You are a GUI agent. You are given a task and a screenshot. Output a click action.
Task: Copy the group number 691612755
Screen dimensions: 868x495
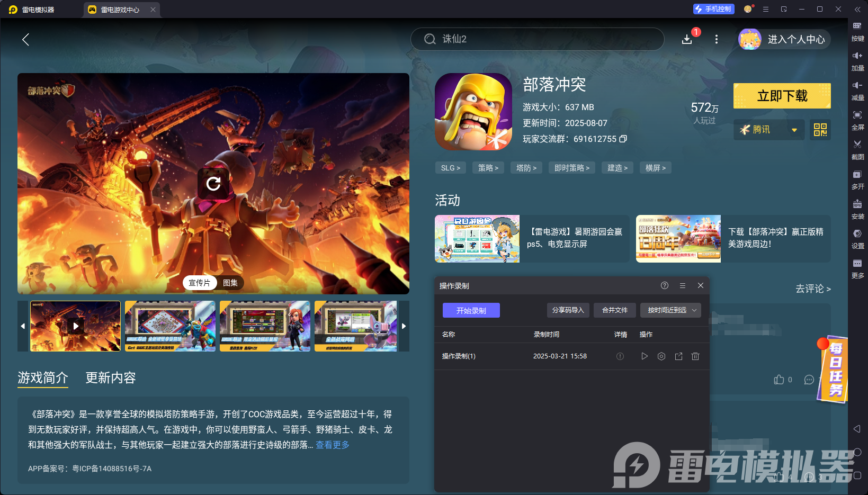(x=623, y=139)
